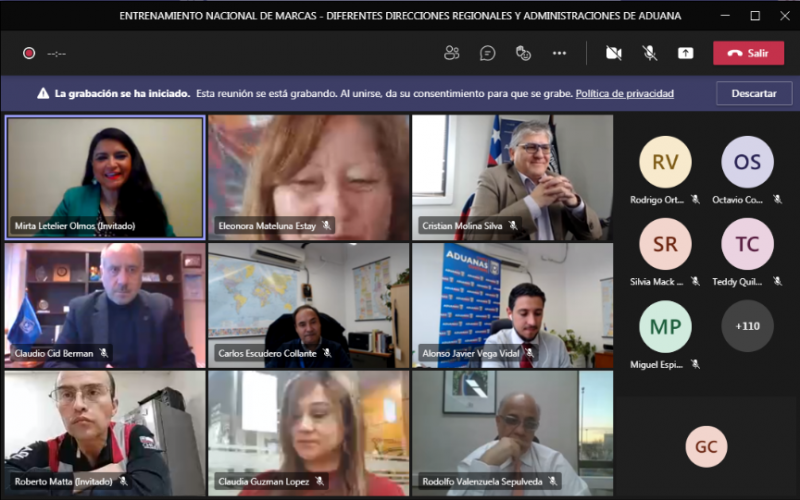Show the +110 additional participants

coord(747,326)
